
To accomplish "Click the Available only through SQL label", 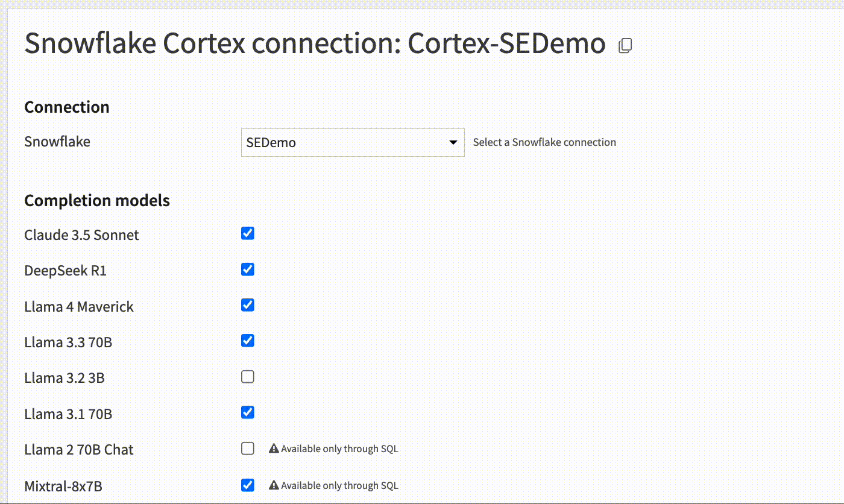I will pos(338,448).
